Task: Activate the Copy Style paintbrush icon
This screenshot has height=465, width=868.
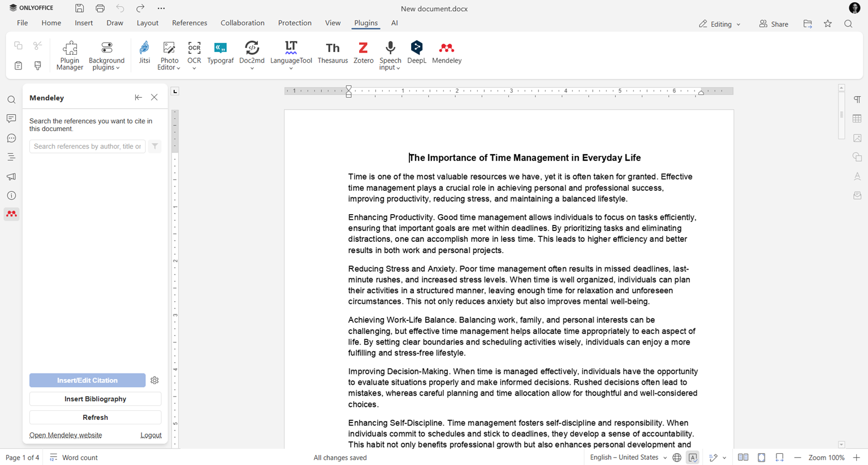Action: point(38,66)
